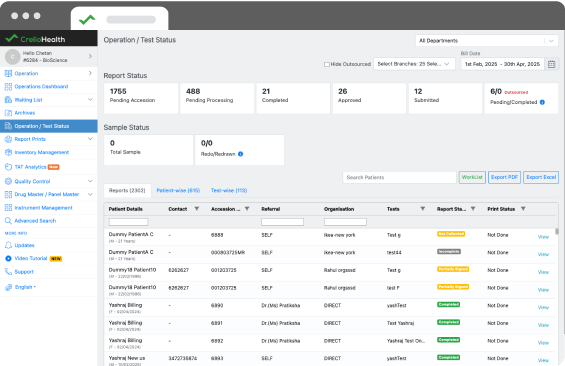The width and height of the screenshot is (565, 366).
Task: Open the Video Tutorial play icon
Action: click(x=8, y=258)
